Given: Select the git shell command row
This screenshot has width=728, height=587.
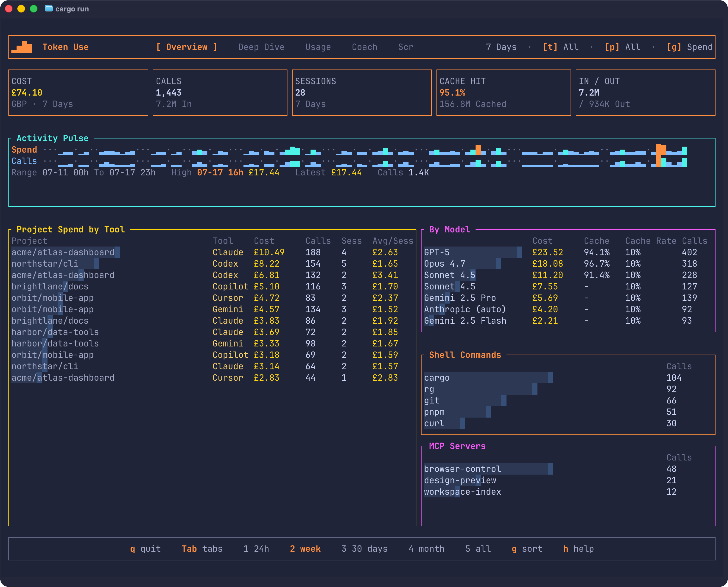Looking at the screenshot, I should [568, 401].
